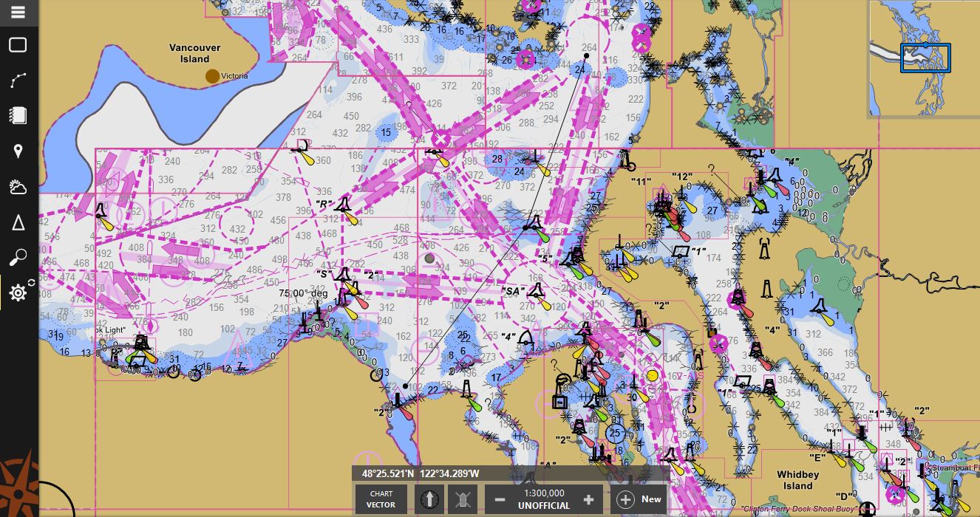This screenshot has height=517, width=980.
Task: Select the route planning tool in the sidebar
Action: click(x=18, y=80)
